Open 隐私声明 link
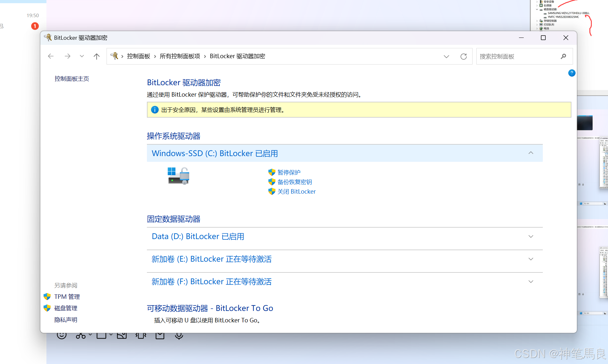The width and height of the screenshot is (608, 364). [66, 320]
